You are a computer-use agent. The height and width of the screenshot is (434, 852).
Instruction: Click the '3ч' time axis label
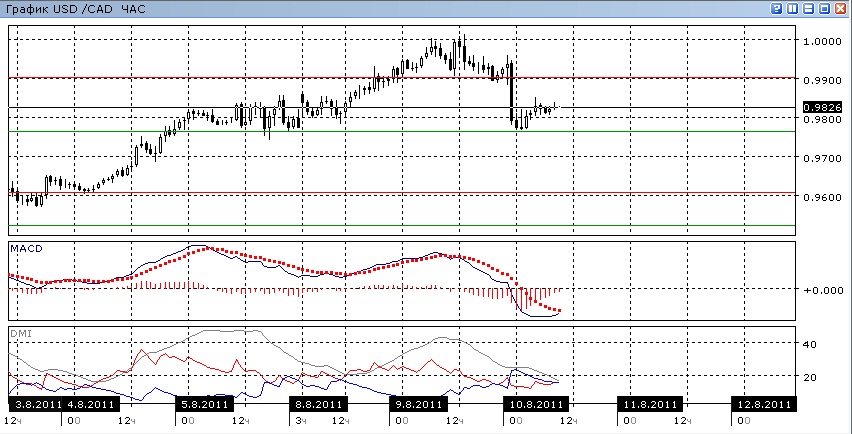coord(300,421)
